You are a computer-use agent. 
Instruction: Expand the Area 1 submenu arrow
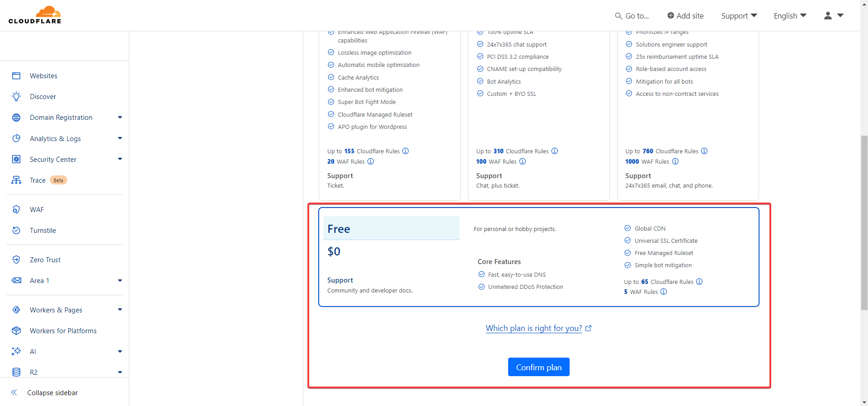[x=120, y=280]
